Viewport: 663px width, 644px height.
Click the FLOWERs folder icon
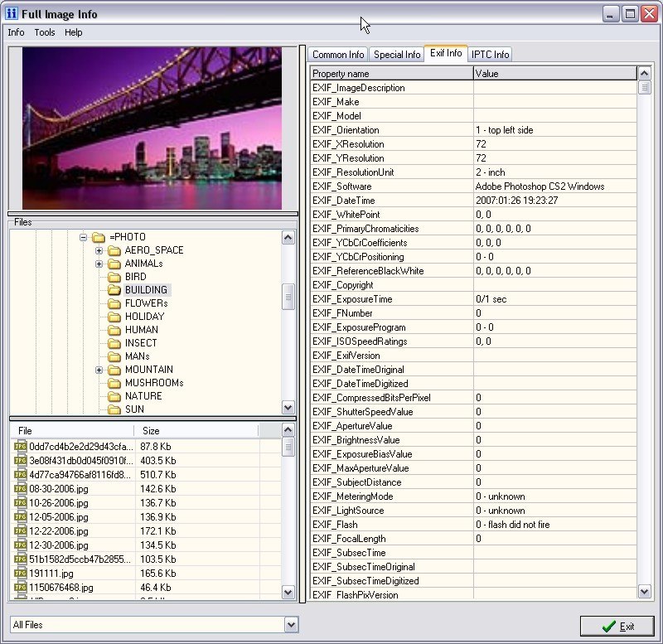click(x=114, y=303)
